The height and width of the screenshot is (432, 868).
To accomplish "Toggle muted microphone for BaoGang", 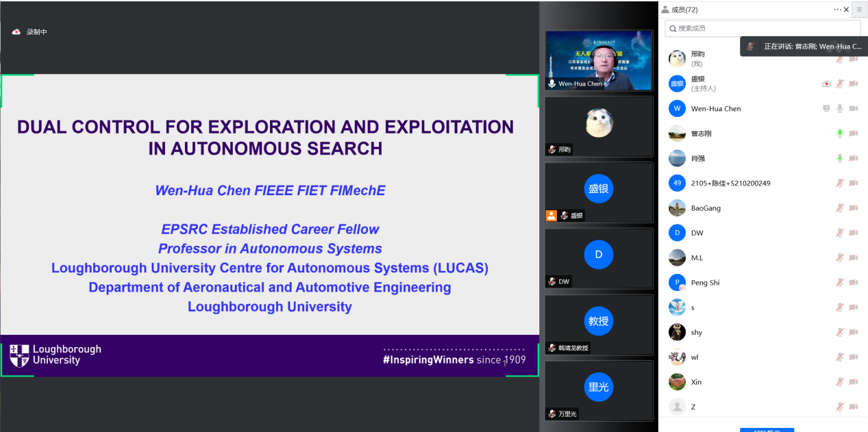I will tap(839, 208).
